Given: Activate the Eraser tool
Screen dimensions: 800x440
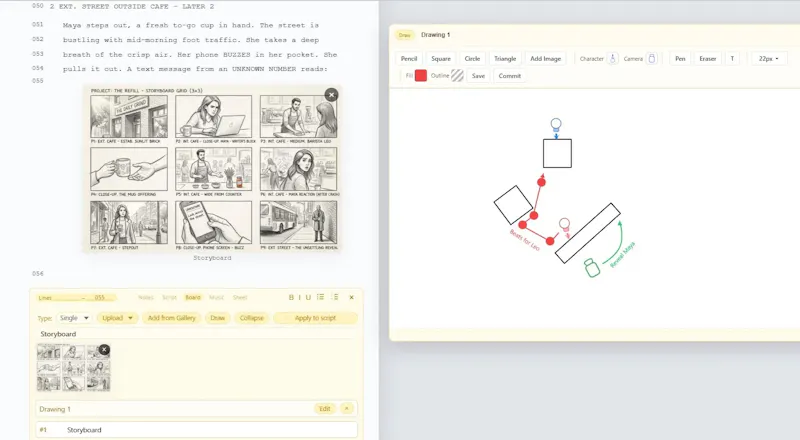Looking at the screenshot, I should point(708,59).
